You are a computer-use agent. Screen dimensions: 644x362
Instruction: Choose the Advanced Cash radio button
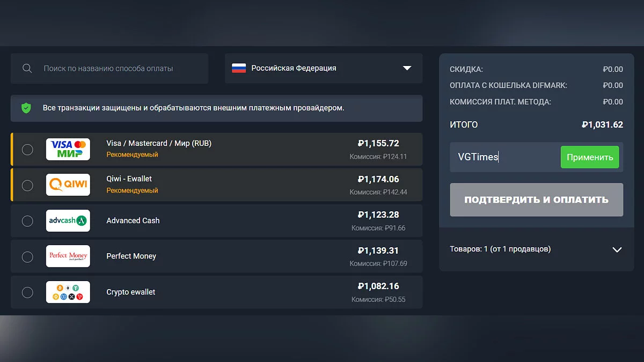click(27, 221)
